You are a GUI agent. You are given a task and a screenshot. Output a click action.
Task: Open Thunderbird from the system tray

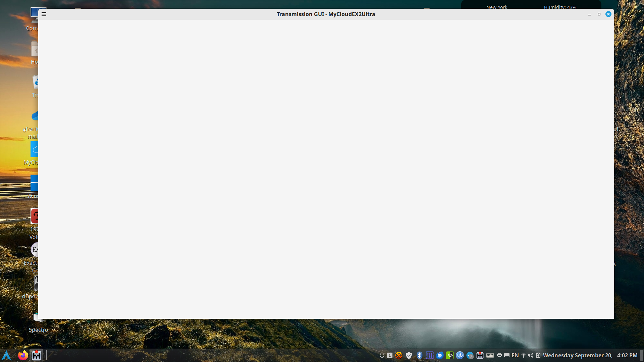click(x=440, y=355)
